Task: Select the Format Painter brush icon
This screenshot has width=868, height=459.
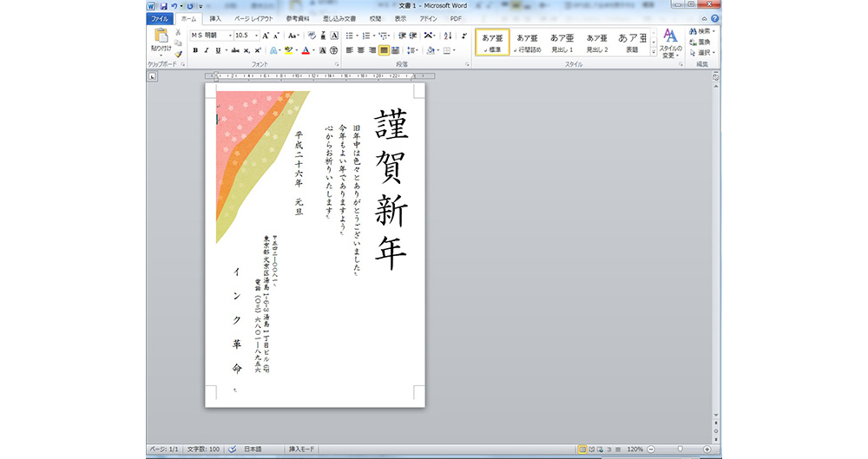Action: pos(178,55)
